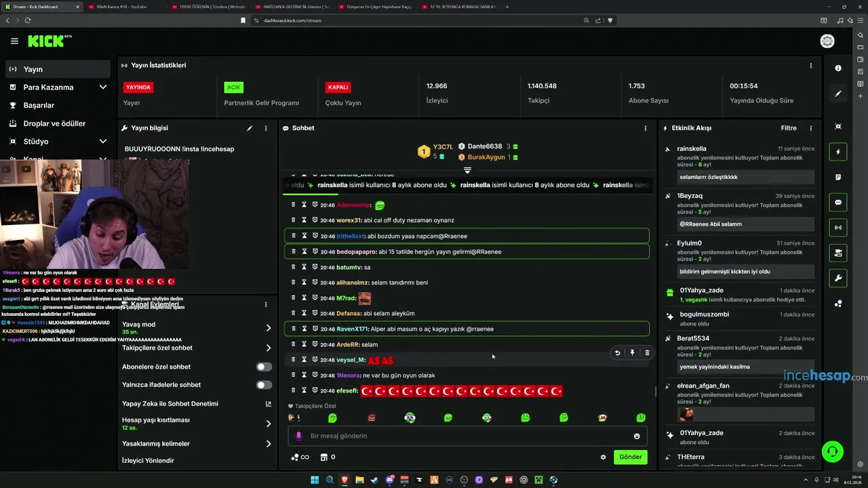Open the info icon in right sidebar
This screenshot has height=488, width=868.
[x=838, y=68]
